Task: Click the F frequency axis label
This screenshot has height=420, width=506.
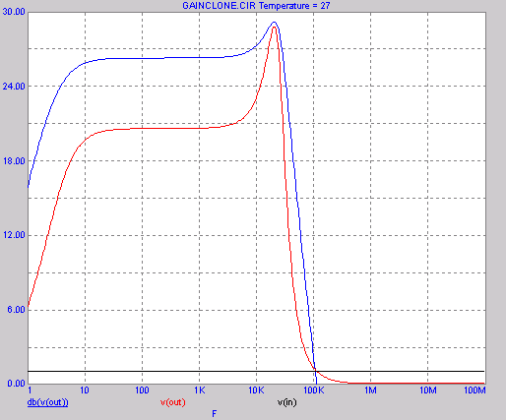Action: 215,414
